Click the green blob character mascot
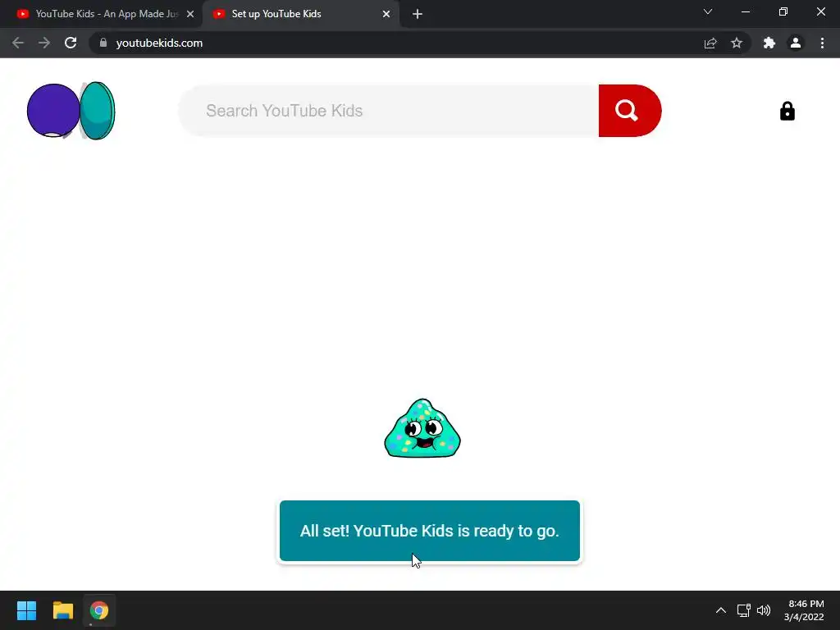 (422, 428)
